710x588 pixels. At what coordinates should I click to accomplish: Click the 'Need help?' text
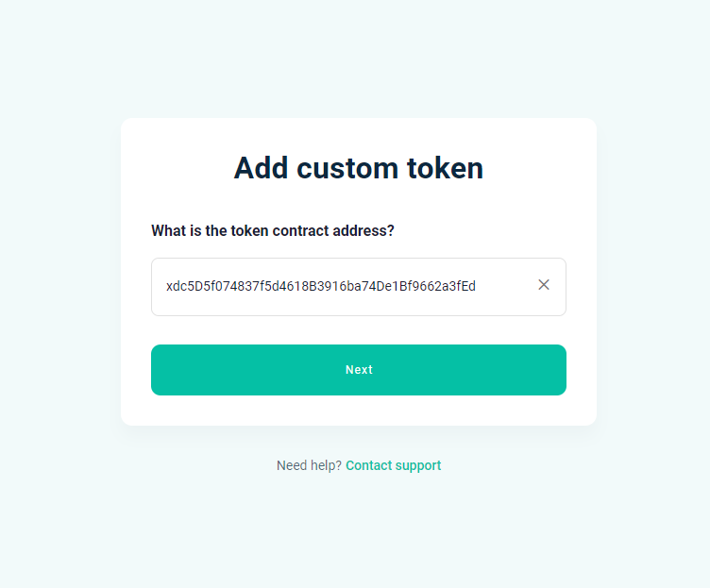[309, 465]
